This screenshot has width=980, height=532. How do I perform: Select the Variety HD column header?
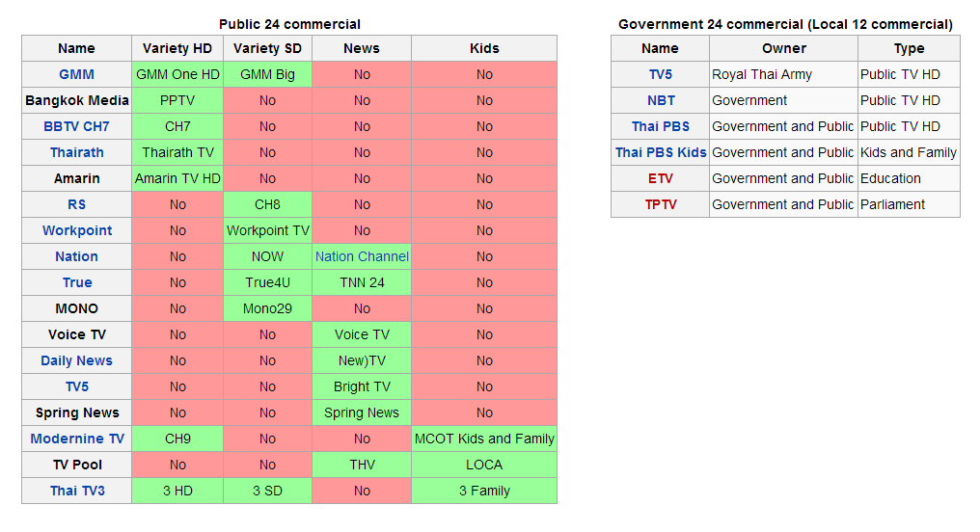tap(177, 49)
